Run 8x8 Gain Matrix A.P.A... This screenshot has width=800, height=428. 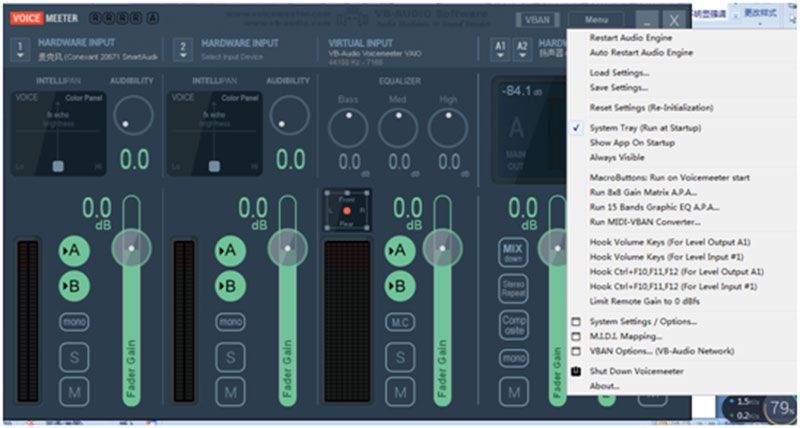click(x=643, y=193)
